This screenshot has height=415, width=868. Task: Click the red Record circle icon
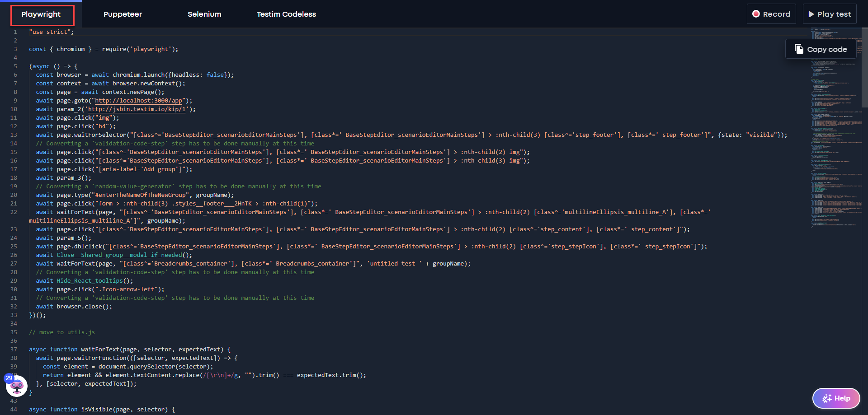tap(755, 14)
